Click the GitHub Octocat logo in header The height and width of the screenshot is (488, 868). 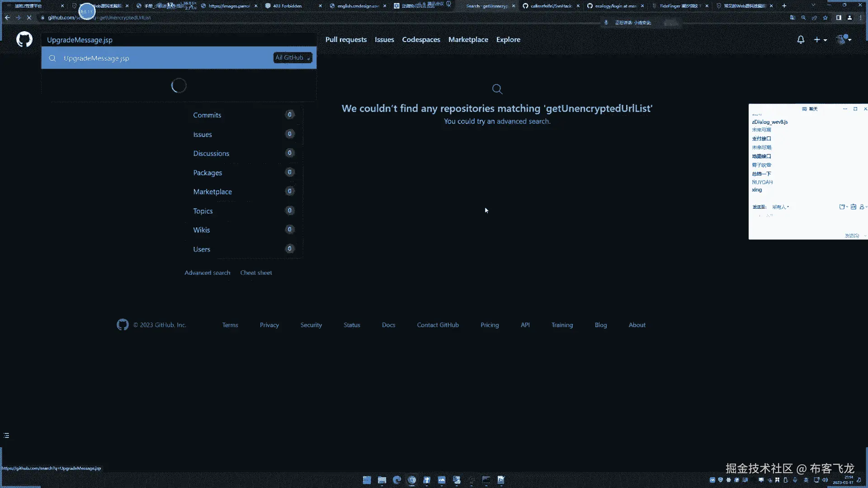(x=24, y=40)
